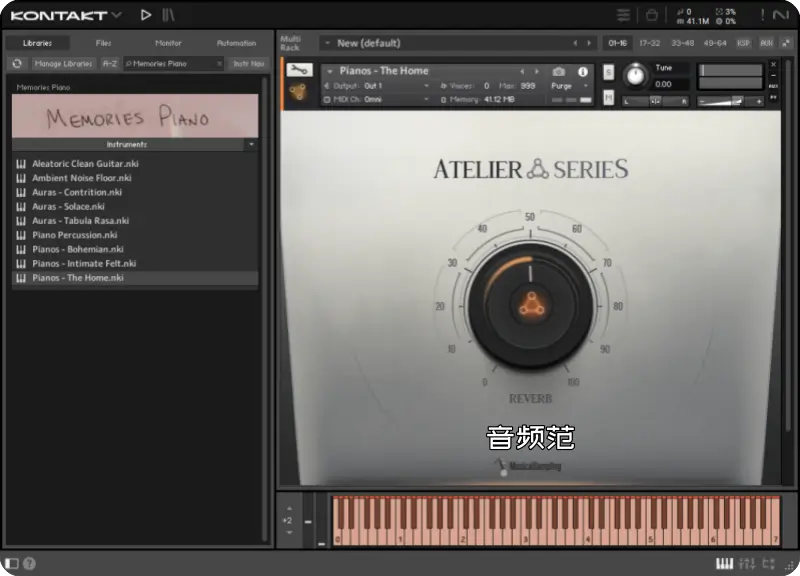The height and width of the screenshot is (576, 800).
Task: Mute the instrument with M button
Action: (x=608, y=96)
